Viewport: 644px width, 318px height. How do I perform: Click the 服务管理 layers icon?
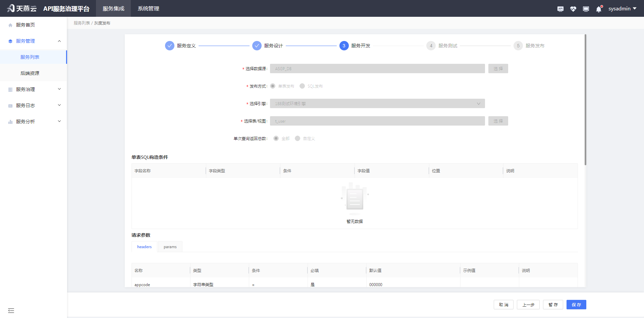pyautogui.click(x=10, y=41)
